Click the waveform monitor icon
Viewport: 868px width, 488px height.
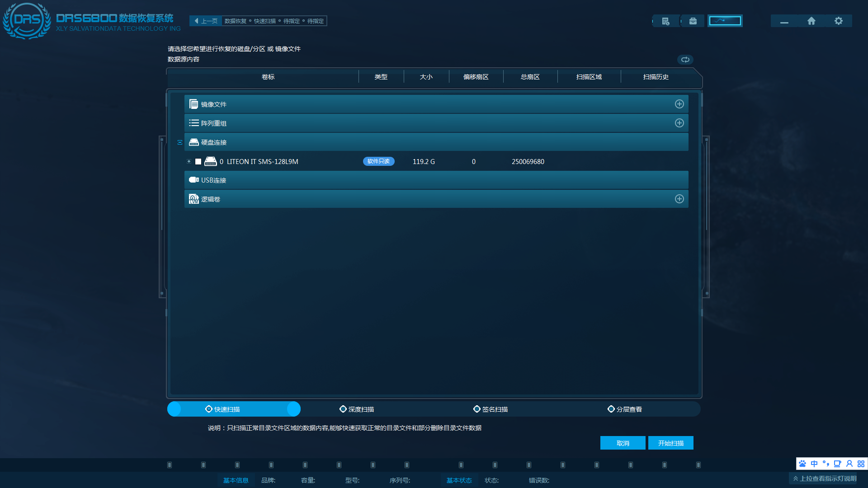[725, 21]
